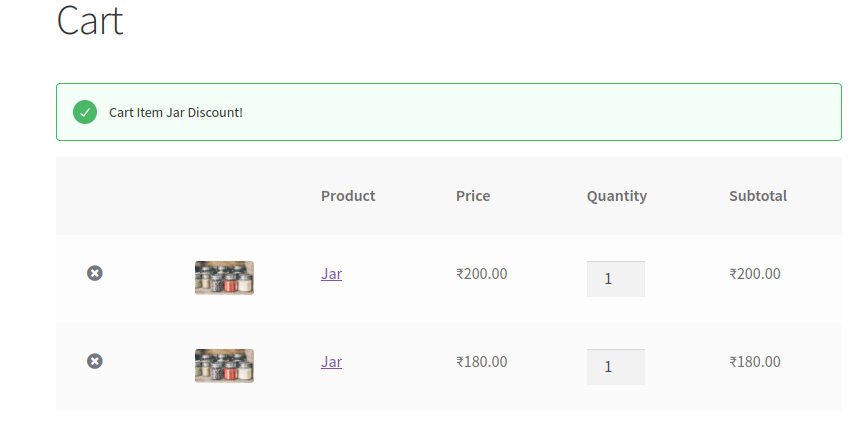863x424 pixels.
Task: Click the Price column header
Action: click(x=473, y=196)
